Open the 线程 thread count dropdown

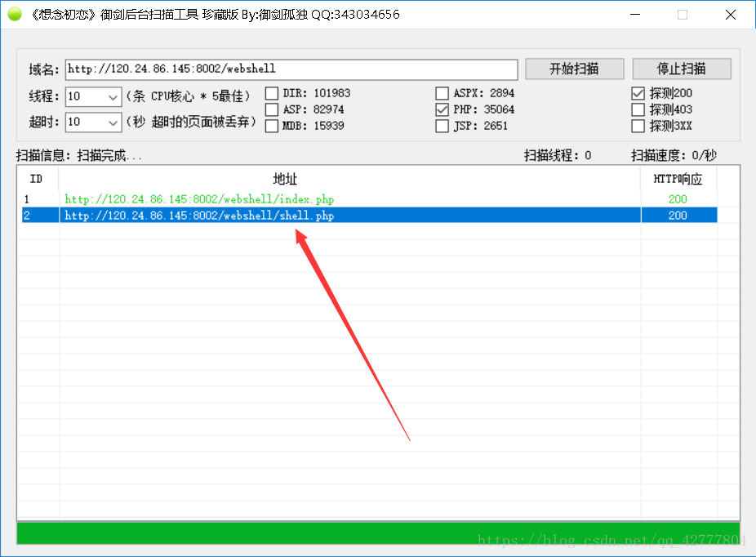tap(113, 96)
